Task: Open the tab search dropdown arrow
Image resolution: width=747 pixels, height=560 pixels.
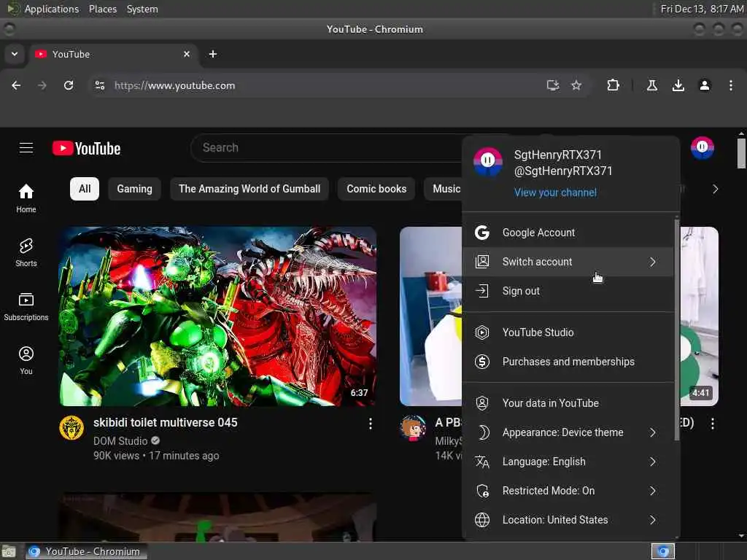Action: [x=15, y=54]
